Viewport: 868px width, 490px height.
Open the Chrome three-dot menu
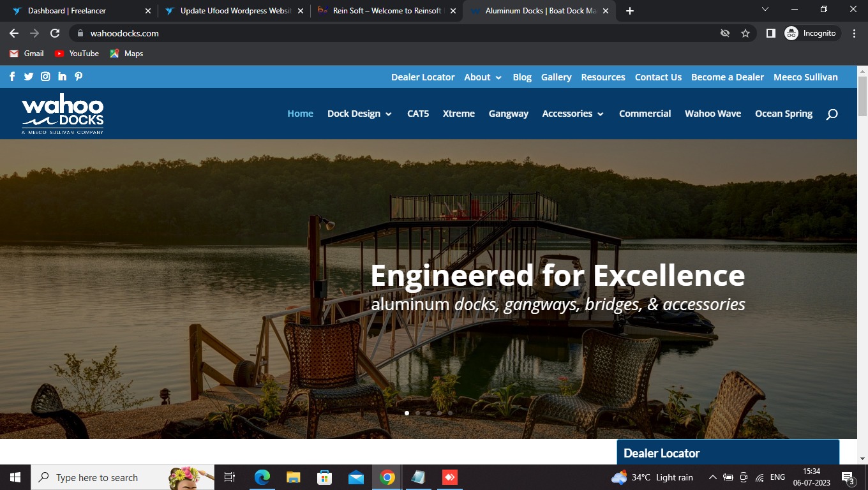(x=854, y=33)
